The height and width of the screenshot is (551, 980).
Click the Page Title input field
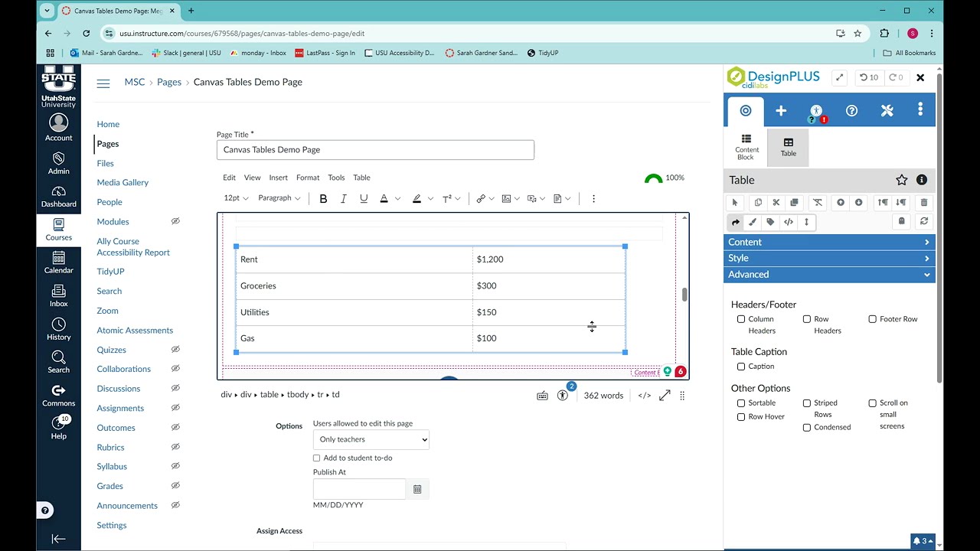375,150
